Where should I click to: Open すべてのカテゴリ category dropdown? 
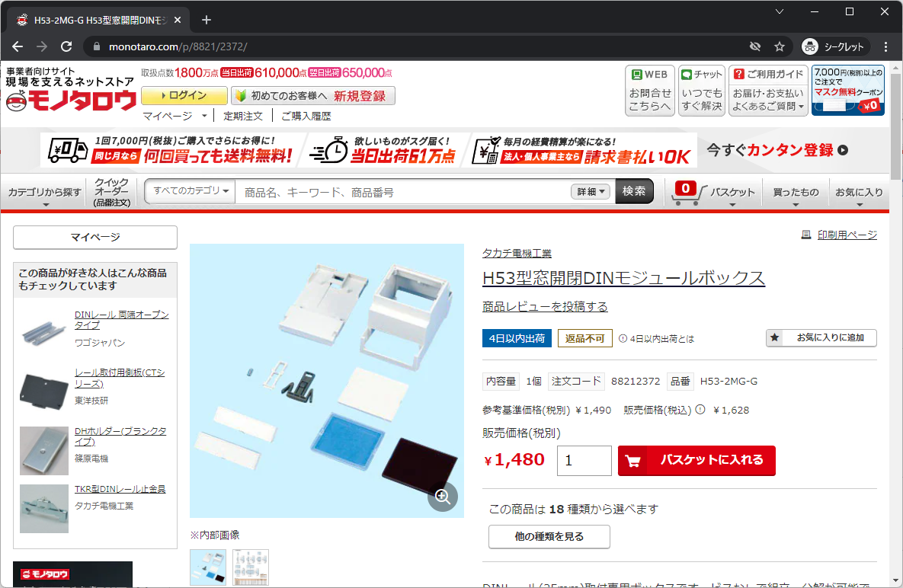(190, 191)
